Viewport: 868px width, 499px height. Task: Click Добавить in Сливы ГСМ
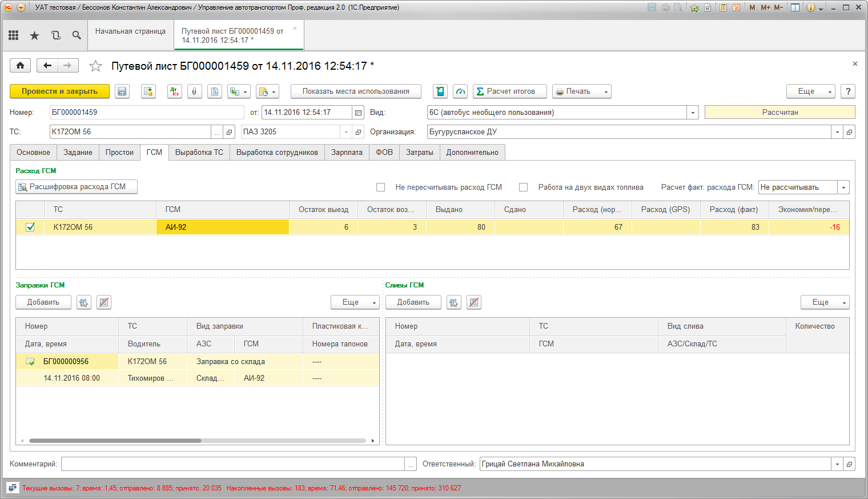pyautogui.click(x=413, y=302)
